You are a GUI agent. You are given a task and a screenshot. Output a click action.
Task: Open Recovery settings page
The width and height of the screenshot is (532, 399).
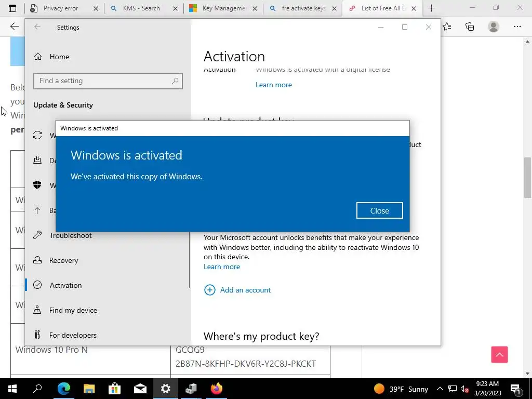click(x=63, y=260)
